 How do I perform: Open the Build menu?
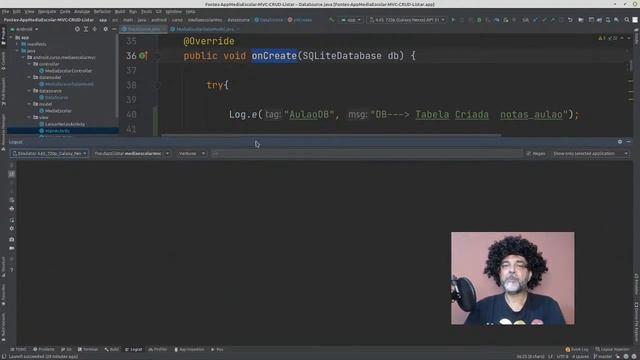[x=120, y=11]
